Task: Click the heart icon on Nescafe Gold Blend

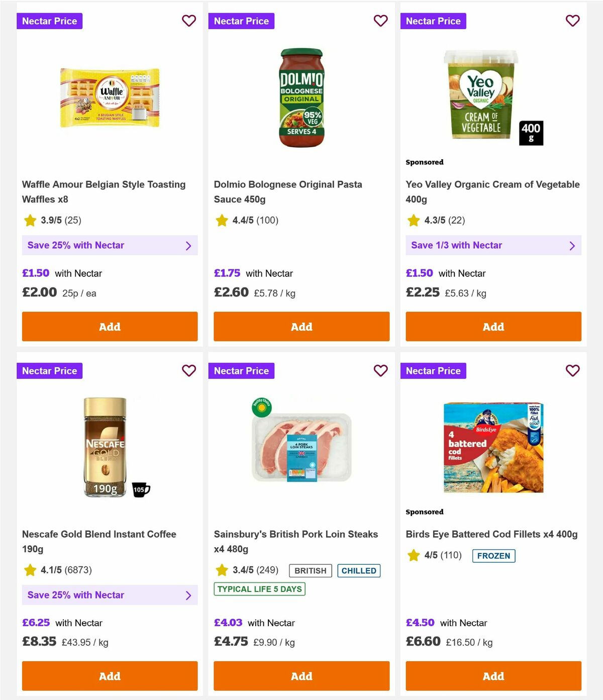Action: (x=189, y=370)
